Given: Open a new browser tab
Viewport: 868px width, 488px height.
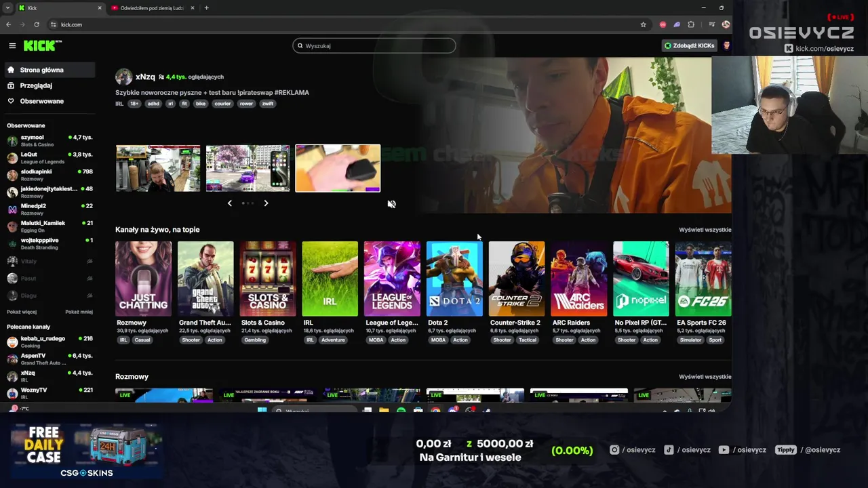Looking at the screenshot, I should (206, 8).
